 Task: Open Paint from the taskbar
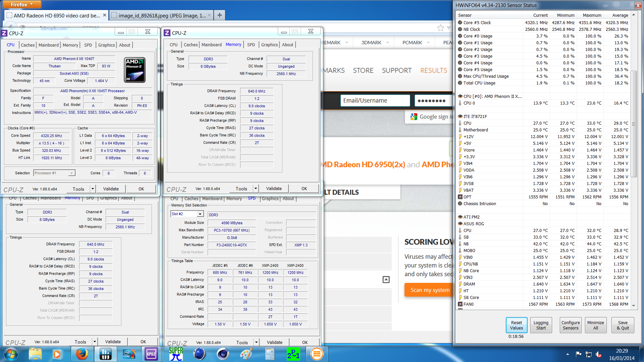click(246, 354)
